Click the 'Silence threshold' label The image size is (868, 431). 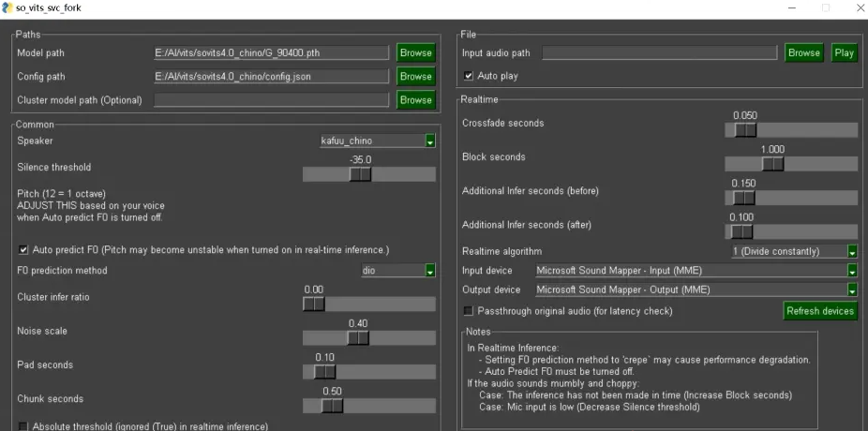tap(53, 167)
